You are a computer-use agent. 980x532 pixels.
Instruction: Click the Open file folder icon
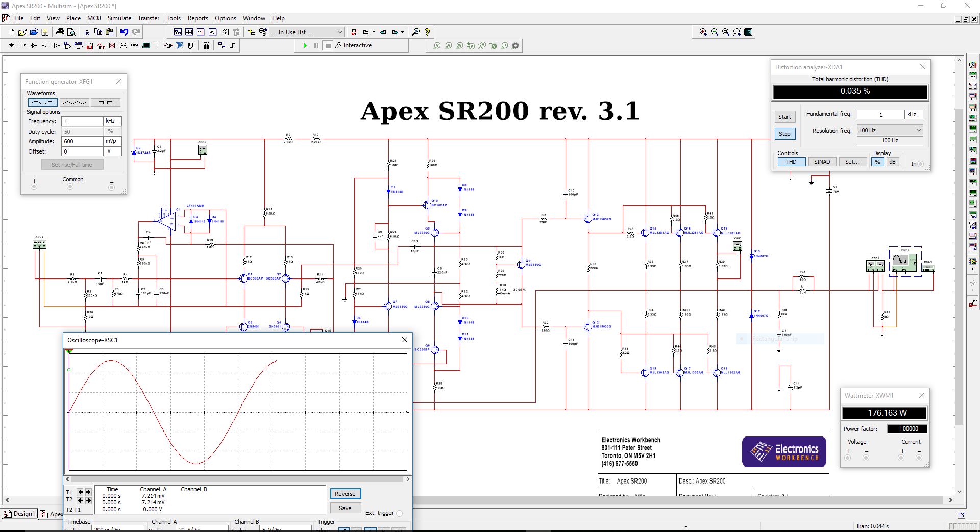[22, 32]
